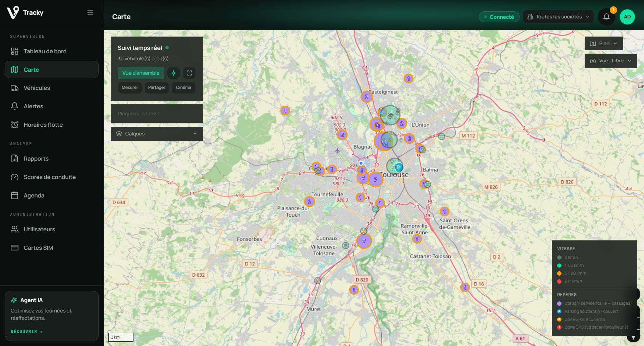Go to Véhicules section
The image size is (644, 346).
[52, 88]
